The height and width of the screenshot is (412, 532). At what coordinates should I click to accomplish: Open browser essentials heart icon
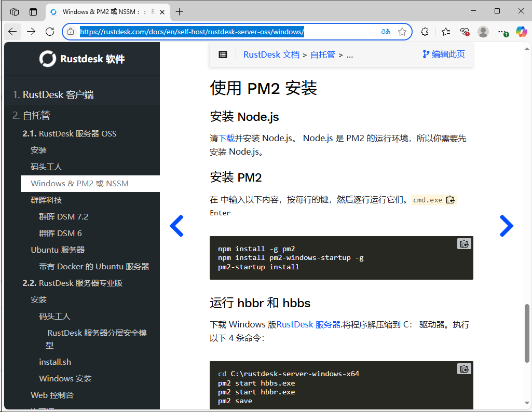coord(465,32)
